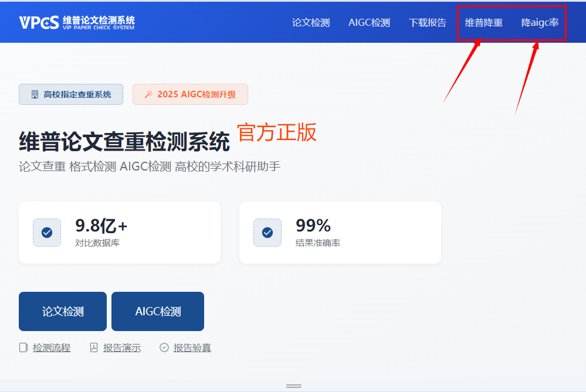Click the magic wand icon beside 2025 AIGC检测升级
Viewport: 586px width, 392px height.
148,94
